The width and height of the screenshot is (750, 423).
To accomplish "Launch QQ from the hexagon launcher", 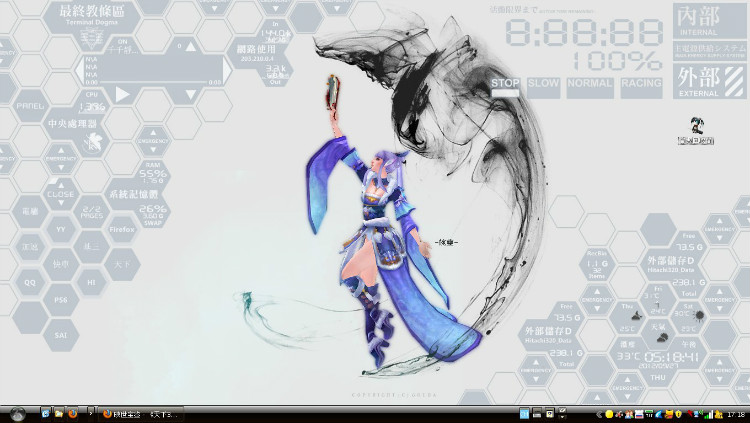I will (30, 282).
